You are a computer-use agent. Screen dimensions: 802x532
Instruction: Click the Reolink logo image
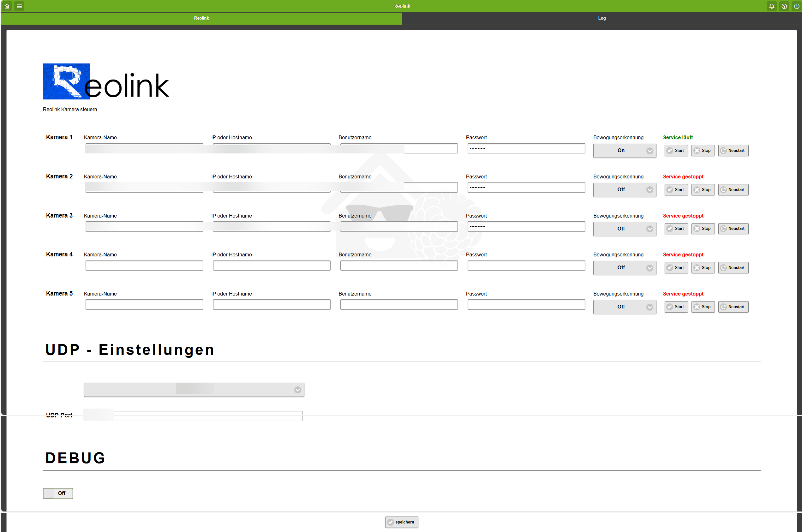point(106,81)
